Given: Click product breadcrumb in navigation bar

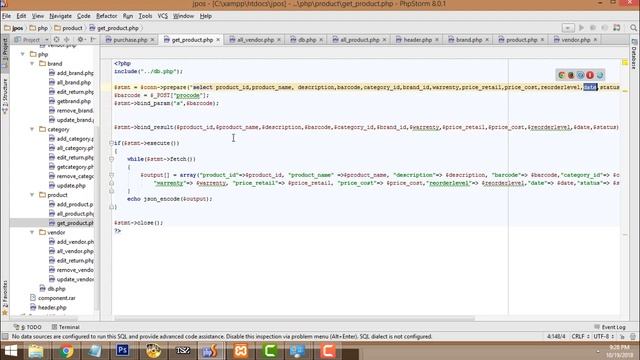Looking at the screenshot, I should click(x=68, y=28).
